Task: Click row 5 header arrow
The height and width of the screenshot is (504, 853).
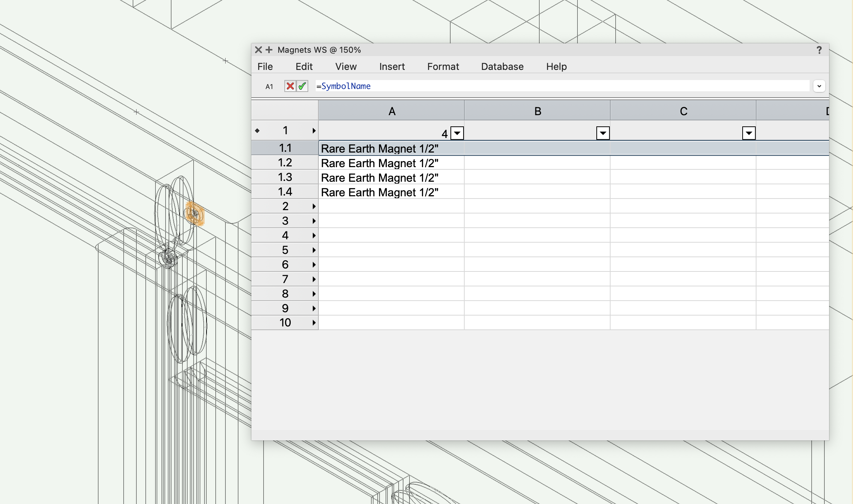Action: [x=314, y=250]
